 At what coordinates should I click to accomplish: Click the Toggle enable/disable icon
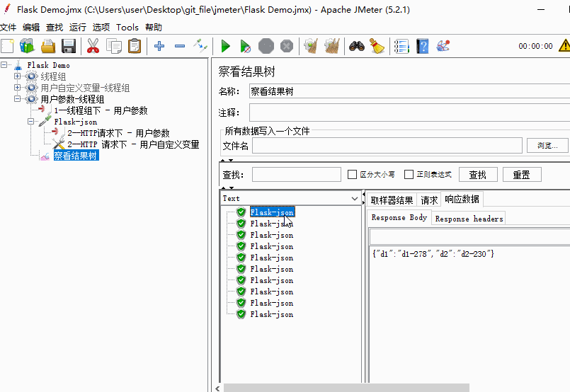(200, 46)
